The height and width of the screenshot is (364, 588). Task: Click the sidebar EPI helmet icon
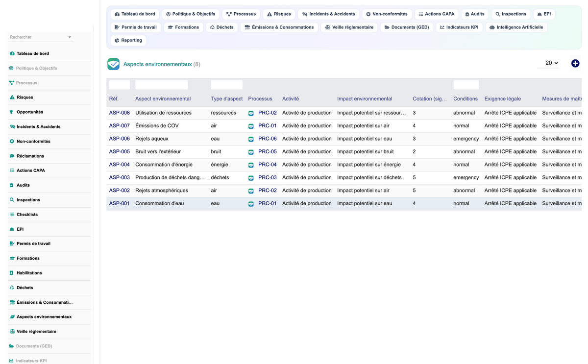(x=12, y=229)
